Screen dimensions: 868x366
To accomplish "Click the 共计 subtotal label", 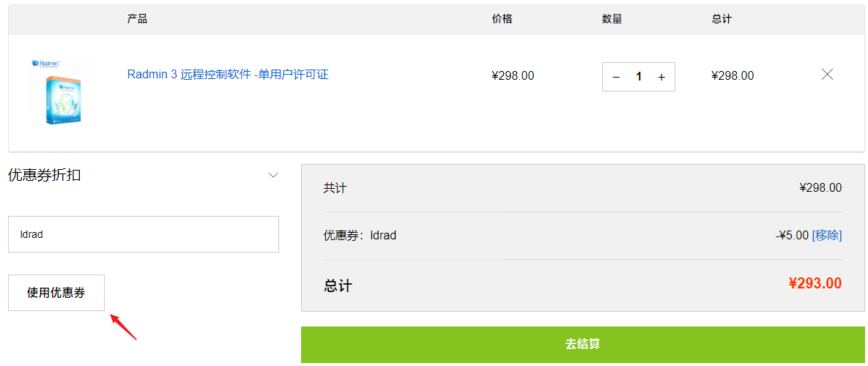I will (335, 188).
